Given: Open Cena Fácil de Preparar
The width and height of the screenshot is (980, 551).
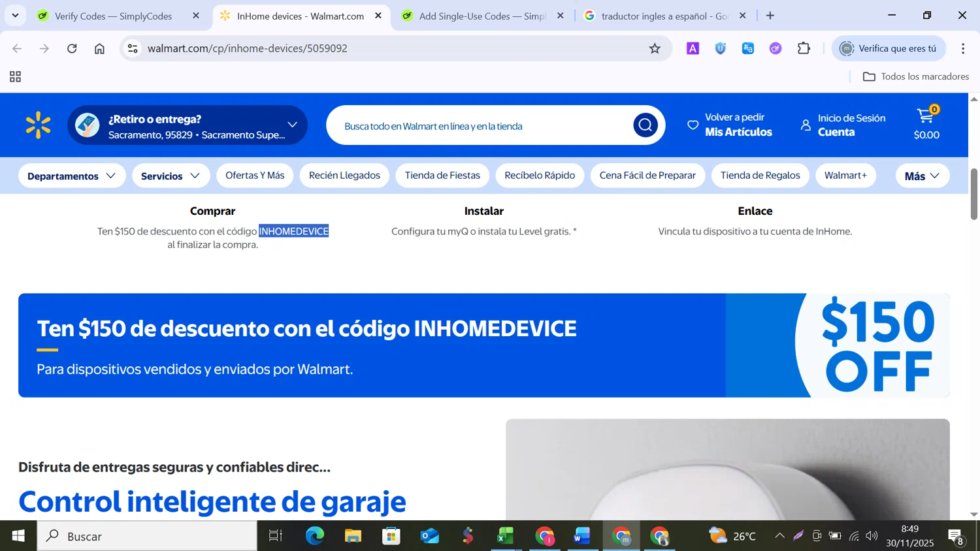Looking at the screenshot, I should (x=647, y=176).
